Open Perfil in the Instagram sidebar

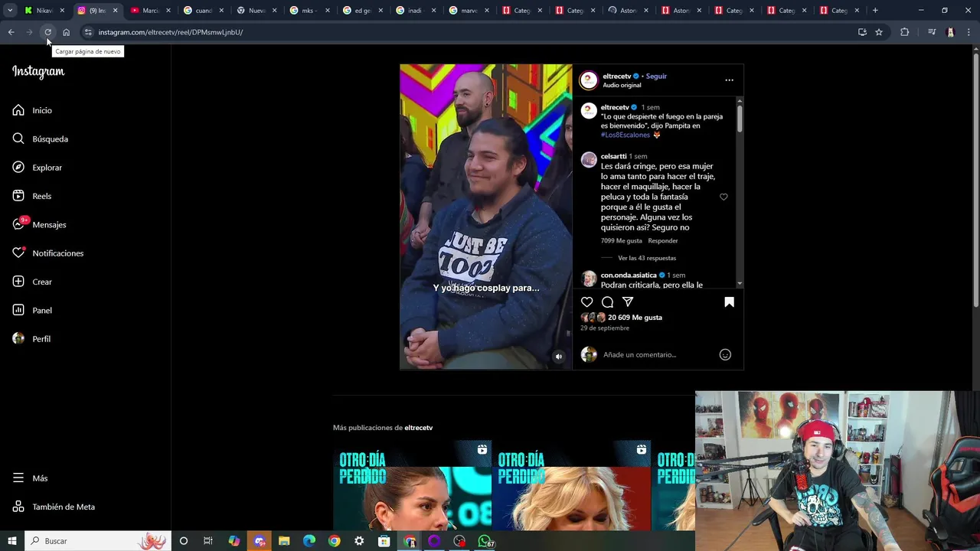[x=31, y=339]
